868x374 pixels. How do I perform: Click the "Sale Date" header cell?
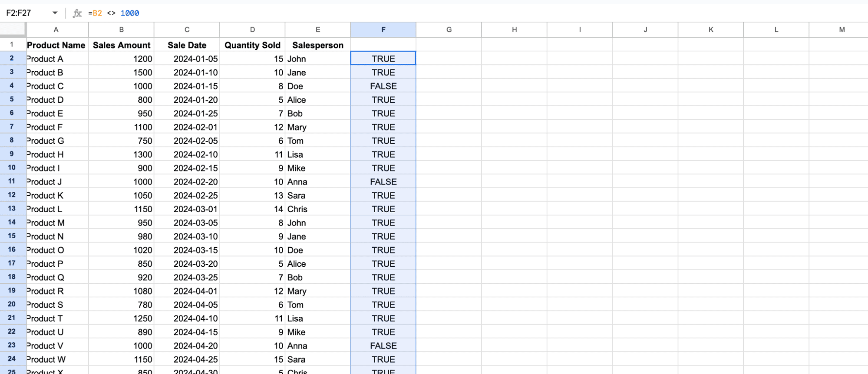click(187, 45)
